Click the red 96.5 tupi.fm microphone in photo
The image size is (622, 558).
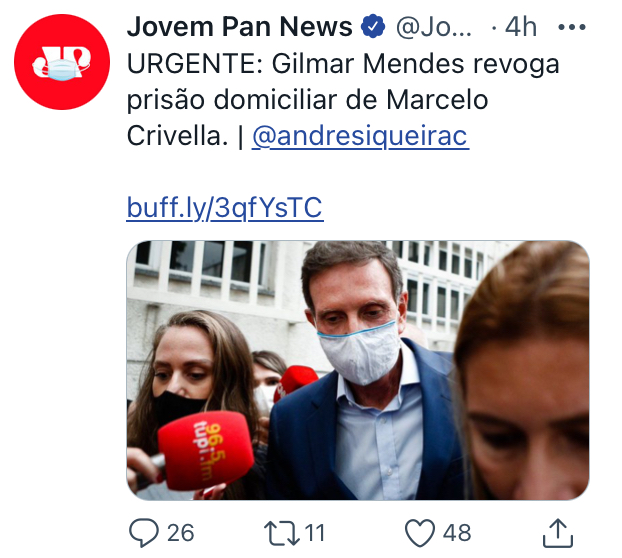pos(205,450)
